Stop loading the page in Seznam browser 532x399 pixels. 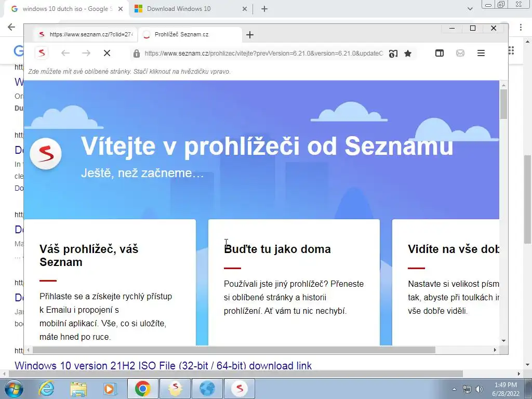click(x=107, y=53)
